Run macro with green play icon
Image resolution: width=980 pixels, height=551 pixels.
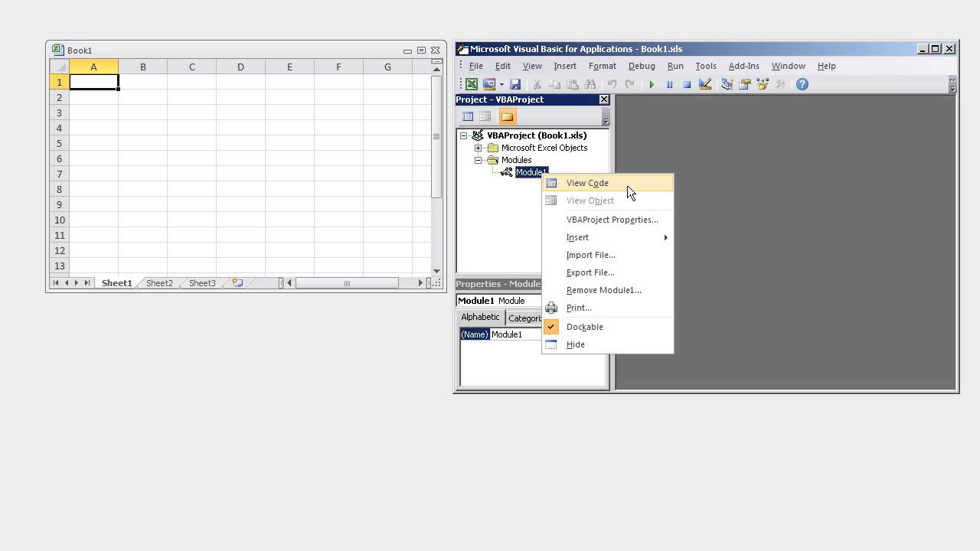pos(652,84)
